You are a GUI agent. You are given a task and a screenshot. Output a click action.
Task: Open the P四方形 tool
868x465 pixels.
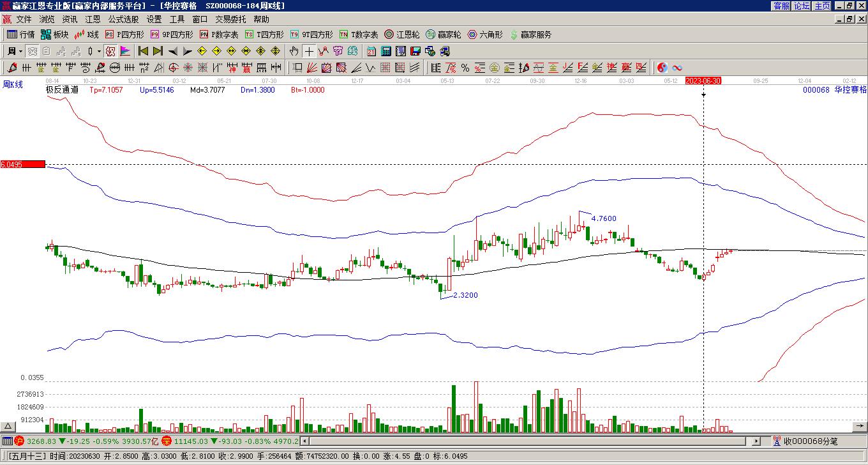[x=125, y=34]
